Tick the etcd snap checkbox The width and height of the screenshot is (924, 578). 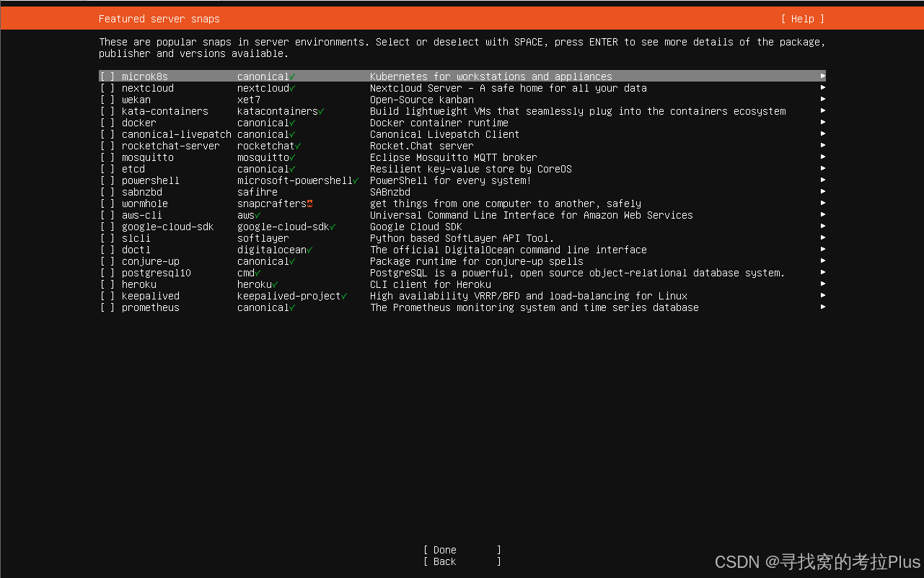click(107, 169)
